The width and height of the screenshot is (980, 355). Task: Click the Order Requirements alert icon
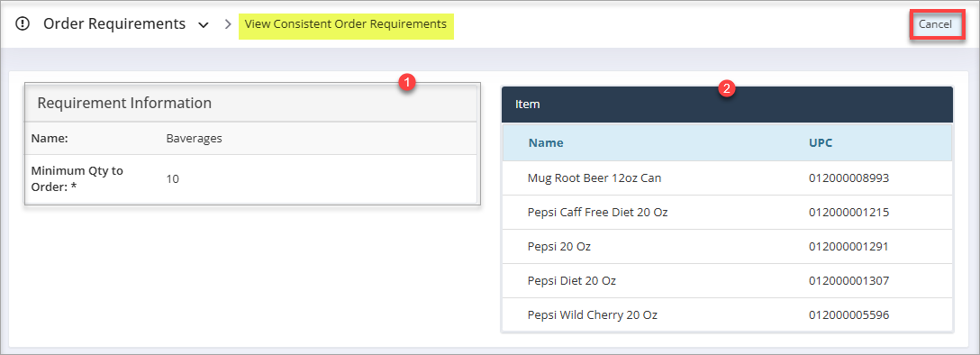tap(23, 24)
